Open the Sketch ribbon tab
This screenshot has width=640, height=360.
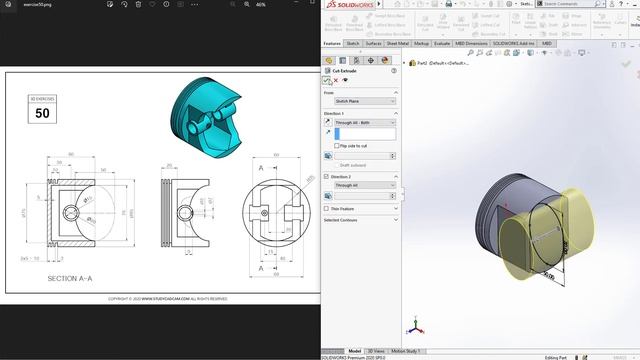pyautogui.click(x=353, y=44)
